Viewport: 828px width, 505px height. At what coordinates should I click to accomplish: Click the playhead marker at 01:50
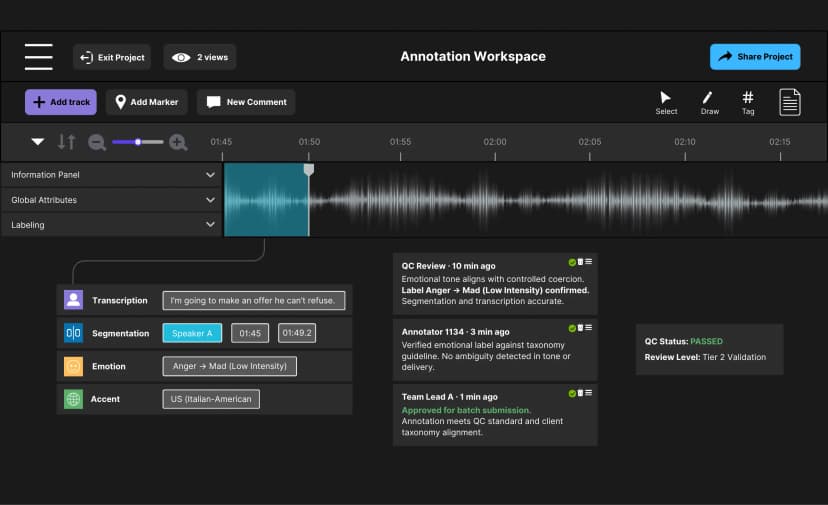click(309, 169)
